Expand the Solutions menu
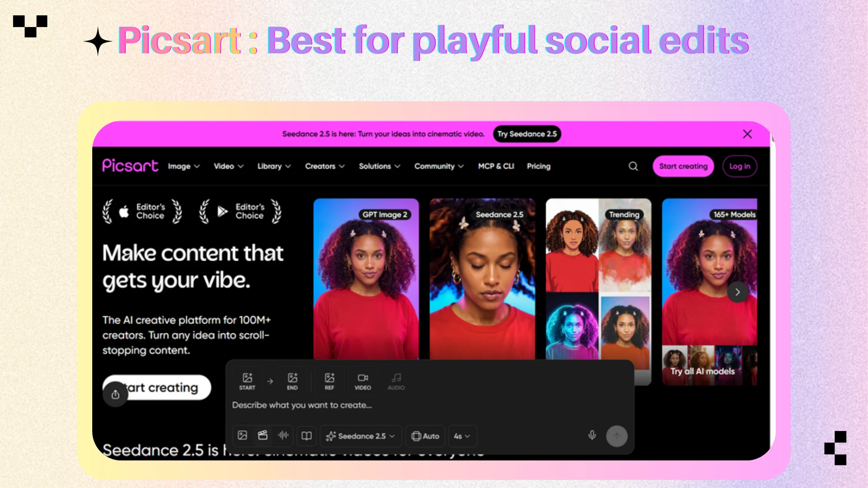This screenshot has height=488, width=868. [x=380, y=166]
